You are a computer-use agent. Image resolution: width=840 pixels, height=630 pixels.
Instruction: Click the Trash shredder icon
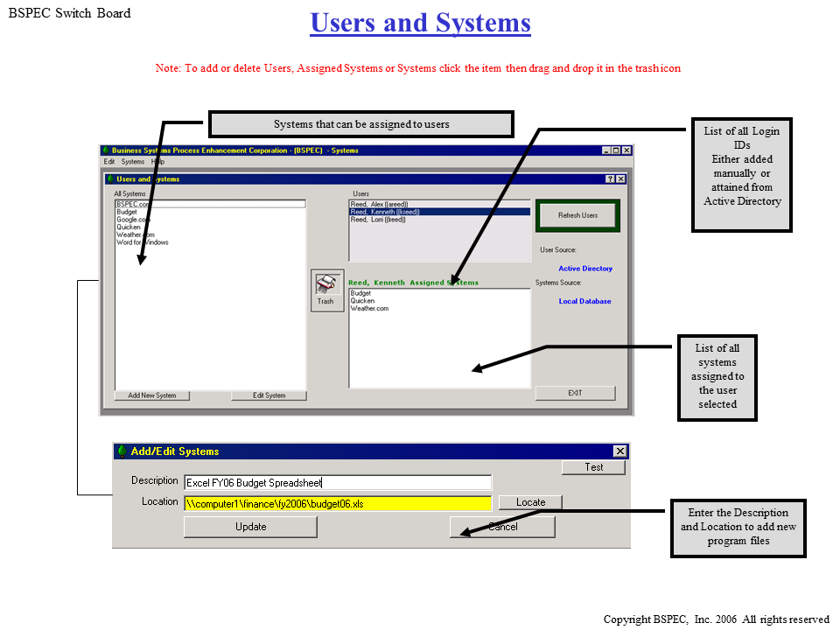(x=326, y=285)
